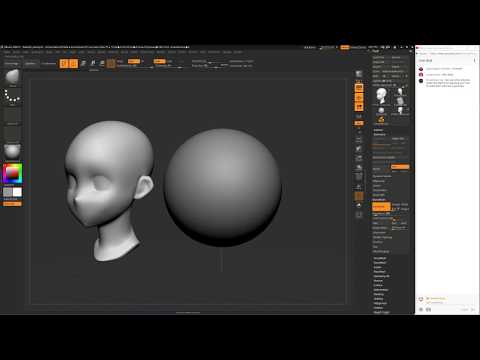Pick a color in the color picker
Image resolution: width=480 pixels, height=360 pixels.
pyautogui.click(x=12, y=173)
